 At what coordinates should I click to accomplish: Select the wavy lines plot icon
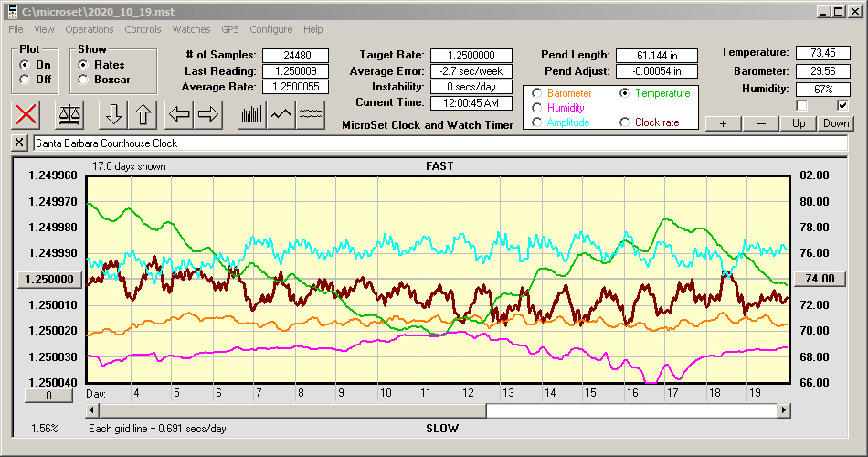[x=312, y=114]
